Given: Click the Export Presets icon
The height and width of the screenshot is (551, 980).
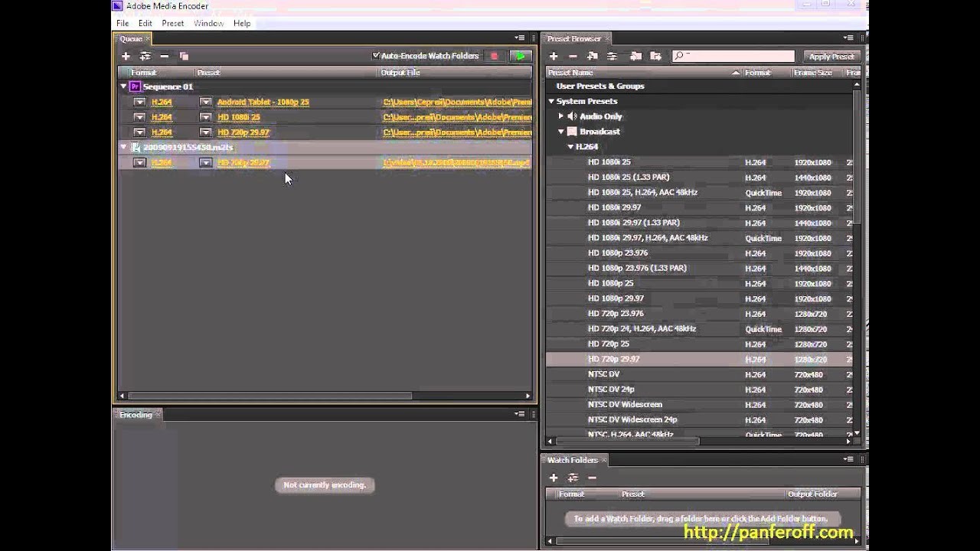Looking at the screenshot, I should pyautogui.click(x=655, y=57).
